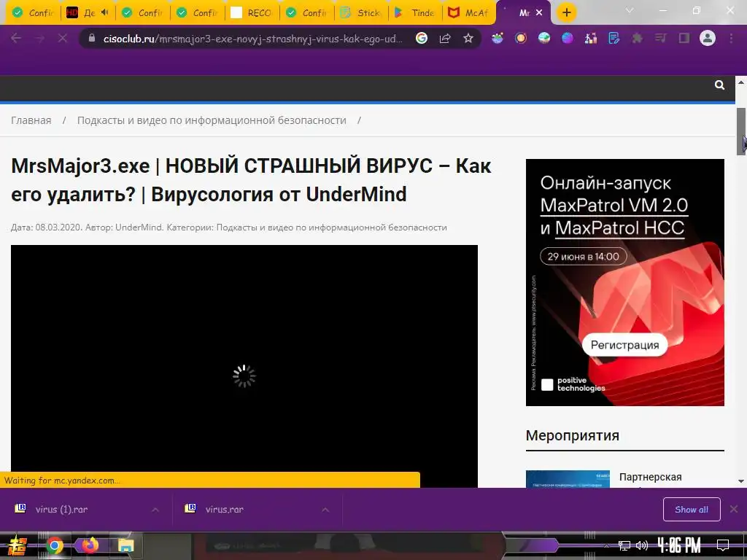Image resolution: width=747 pixels, height=560 pixels.
Task: Open Firefox from the taskbar
Action: [90, 545]
